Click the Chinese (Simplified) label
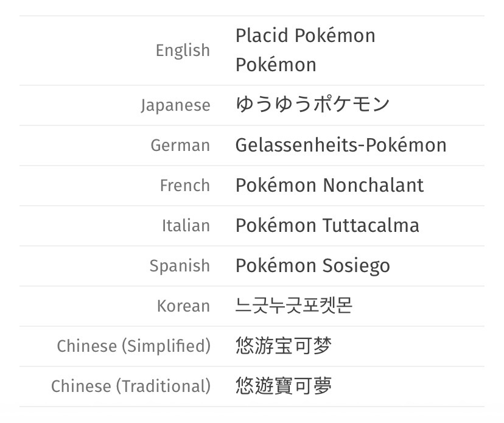The image size is (504, 423). 134,346
